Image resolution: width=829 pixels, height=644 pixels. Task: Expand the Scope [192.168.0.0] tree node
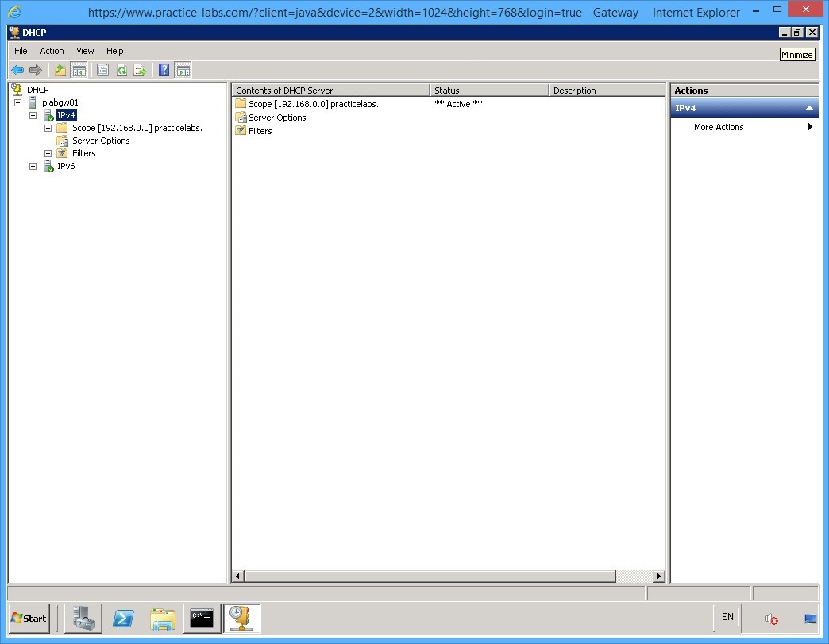tap(48, 128)
